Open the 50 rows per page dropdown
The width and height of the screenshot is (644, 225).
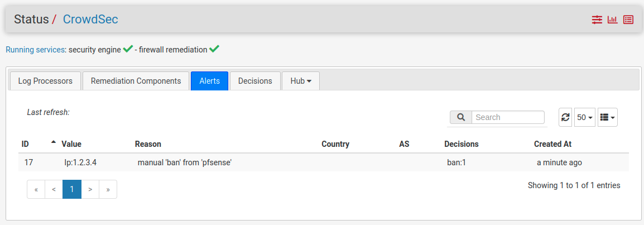point(585,117)
